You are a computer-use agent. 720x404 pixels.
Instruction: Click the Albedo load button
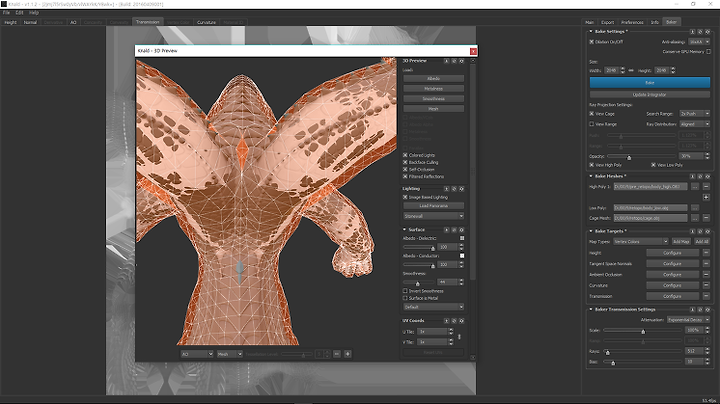433,79
